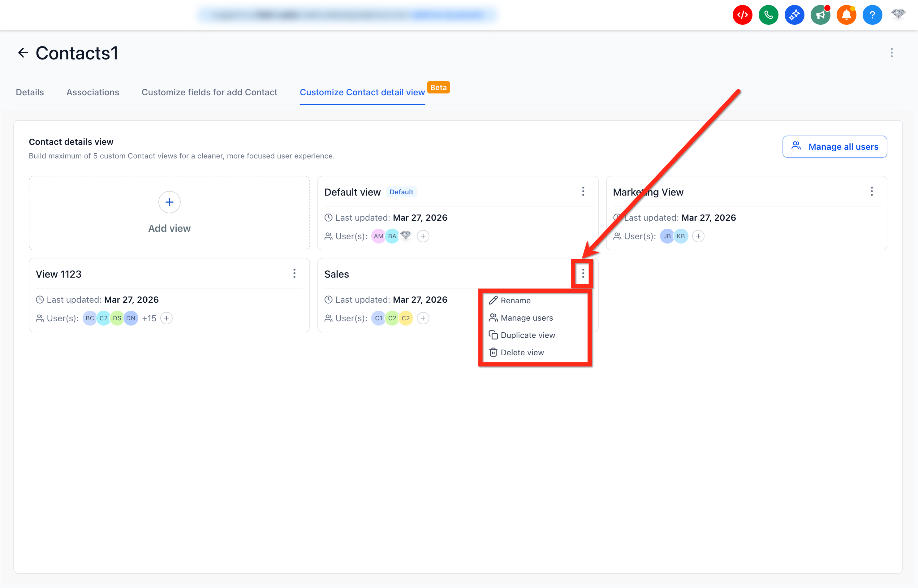918x588 pixels.
Task: Click the blue Default badge
Action: point(401,192)
